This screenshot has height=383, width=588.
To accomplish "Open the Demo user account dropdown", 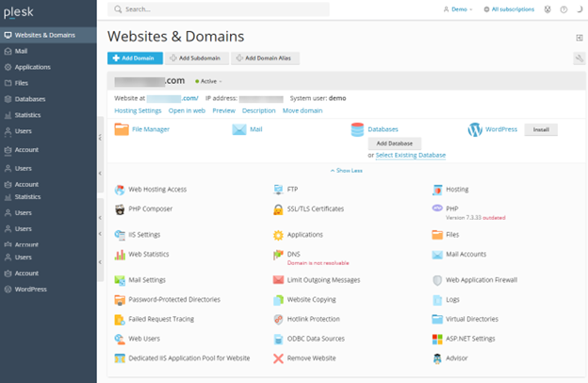I will point(457,9).
